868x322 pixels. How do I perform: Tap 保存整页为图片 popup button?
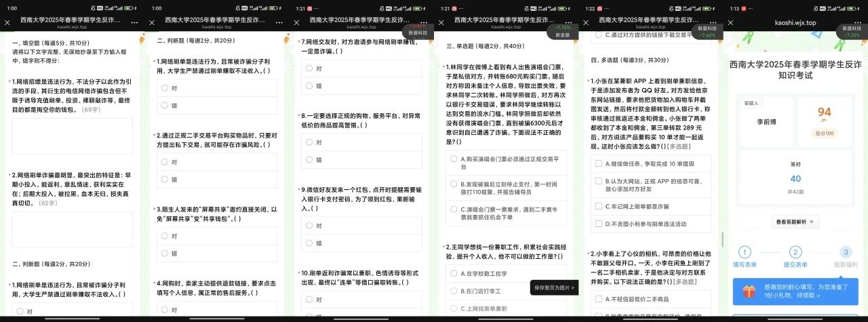(x=553, y=288)
